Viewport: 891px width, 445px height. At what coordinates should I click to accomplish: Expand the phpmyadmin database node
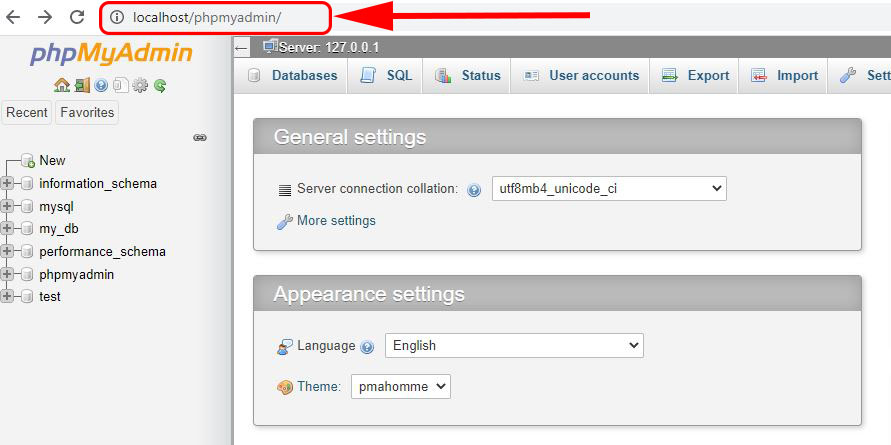point(7,275)
